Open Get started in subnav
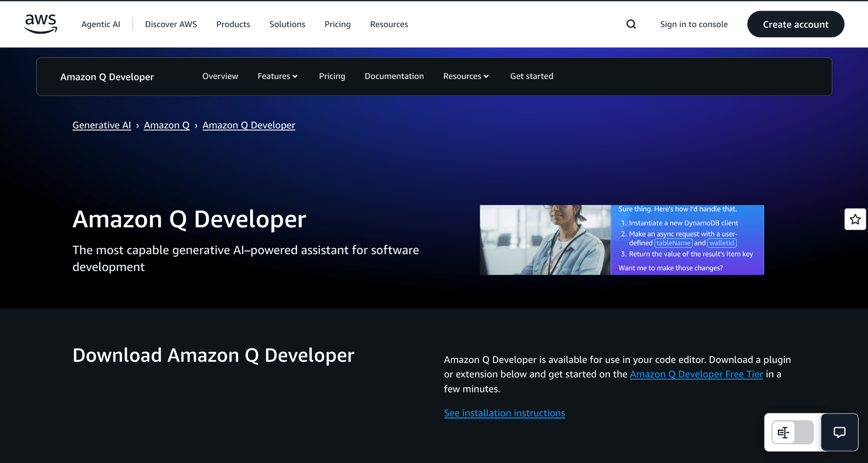The image size is (868, 463). click(x=531, y=76)
